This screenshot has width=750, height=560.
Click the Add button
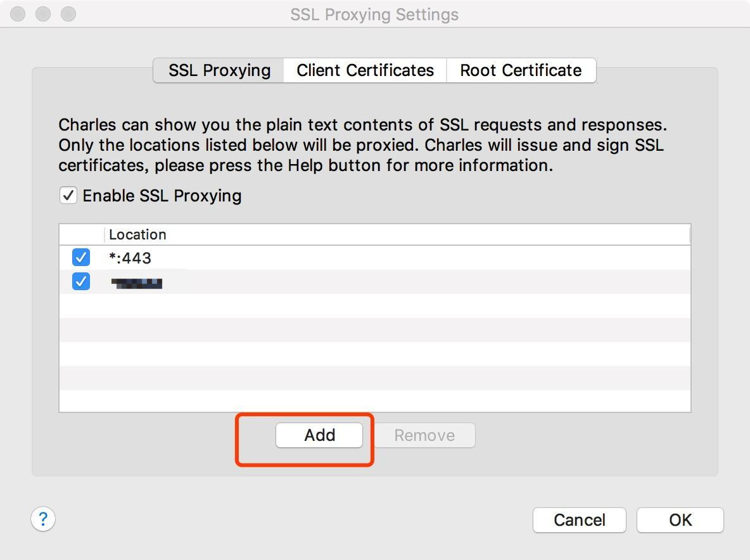319,435
